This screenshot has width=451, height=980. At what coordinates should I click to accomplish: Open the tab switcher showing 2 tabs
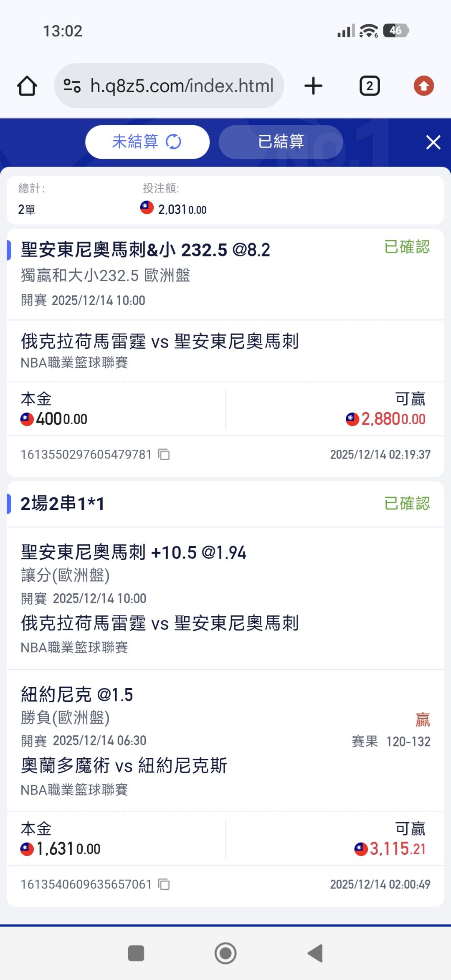[x=370, y=86]
